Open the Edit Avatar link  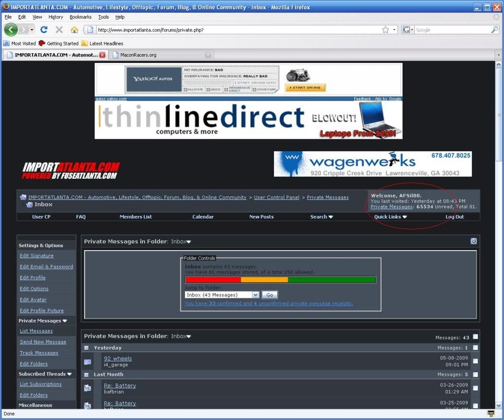click(x=33, y=299)
